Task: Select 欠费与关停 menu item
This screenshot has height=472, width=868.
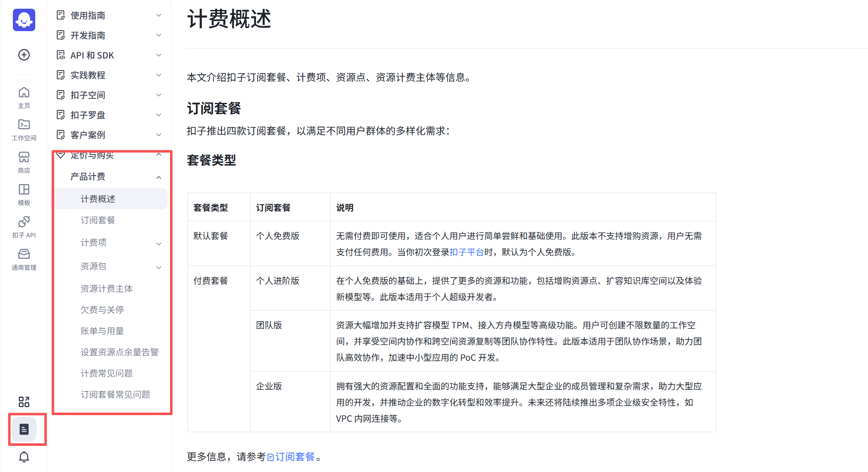Action: coord(102,310)
